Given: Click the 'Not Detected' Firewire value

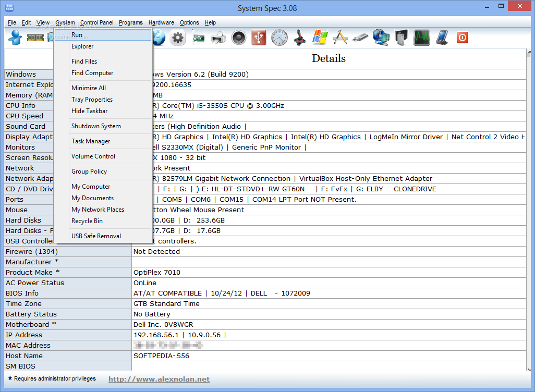Looking at the screenshot, I should [x=329, y=251].
